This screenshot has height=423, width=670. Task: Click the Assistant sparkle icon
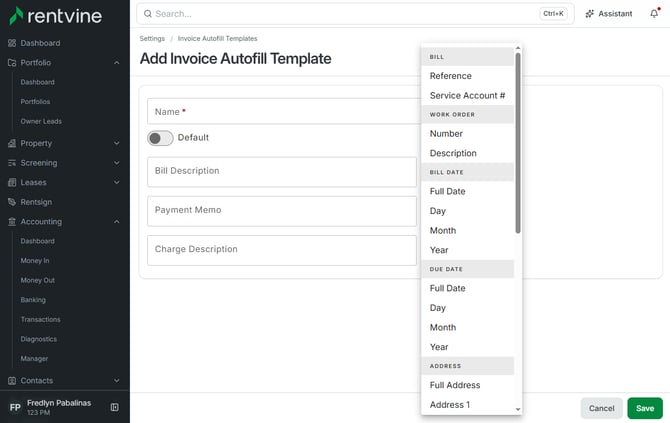point(590,14)
